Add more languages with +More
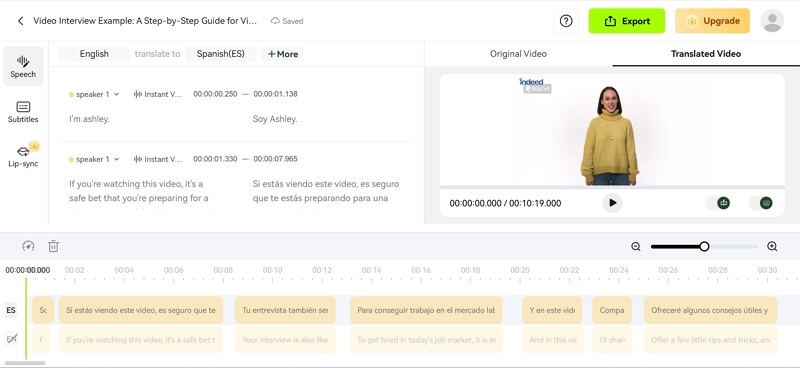This screenshot has width=800, height=368. [283, 54]
